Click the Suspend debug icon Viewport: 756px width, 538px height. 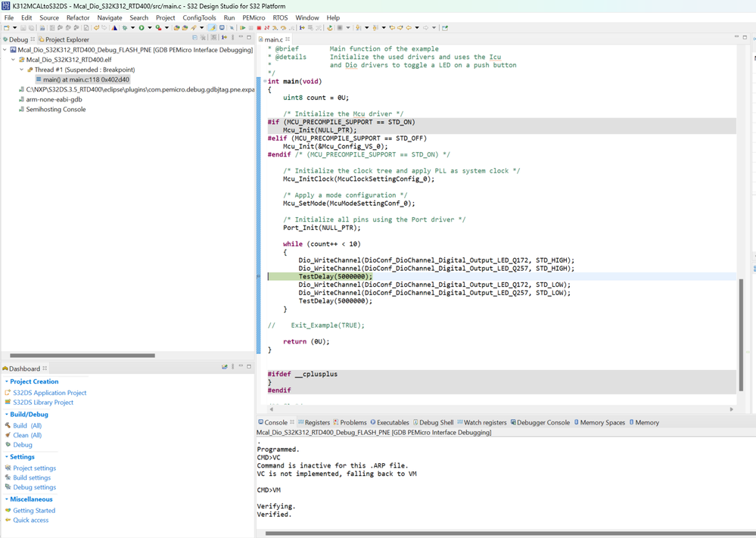pyautogui.click(x=251, y=28)
